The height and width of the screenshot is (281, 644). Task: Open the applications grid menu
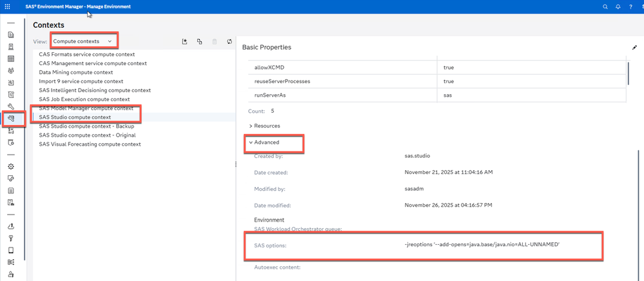tap(7, 6)
